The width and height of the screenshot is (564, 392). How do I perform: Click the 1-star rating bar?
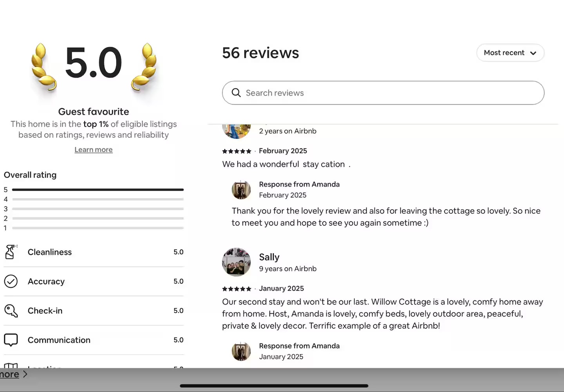pos(98,228)
